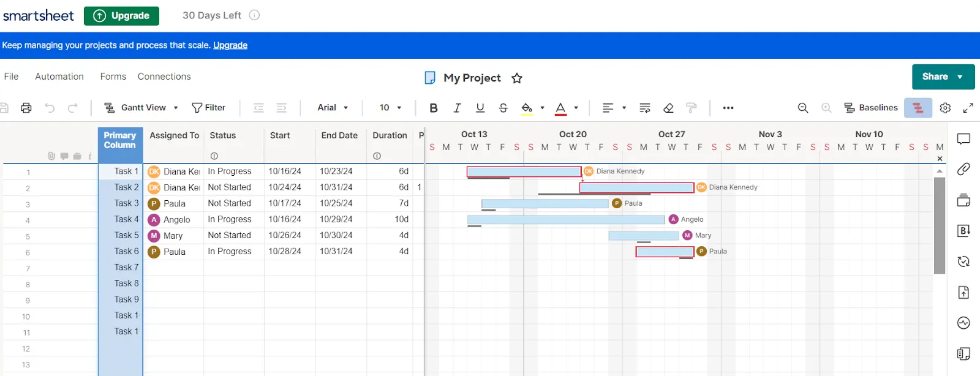Screen dimensions: 980x376
Task: Favorite My Project with the star
Action: 517,78
